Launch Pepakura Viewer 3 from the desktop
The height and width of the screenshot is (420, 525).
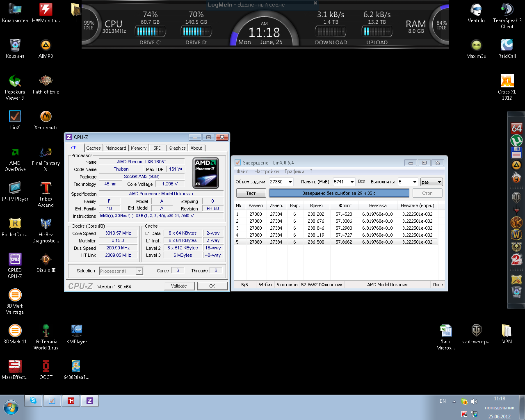(x=15, y=87)
